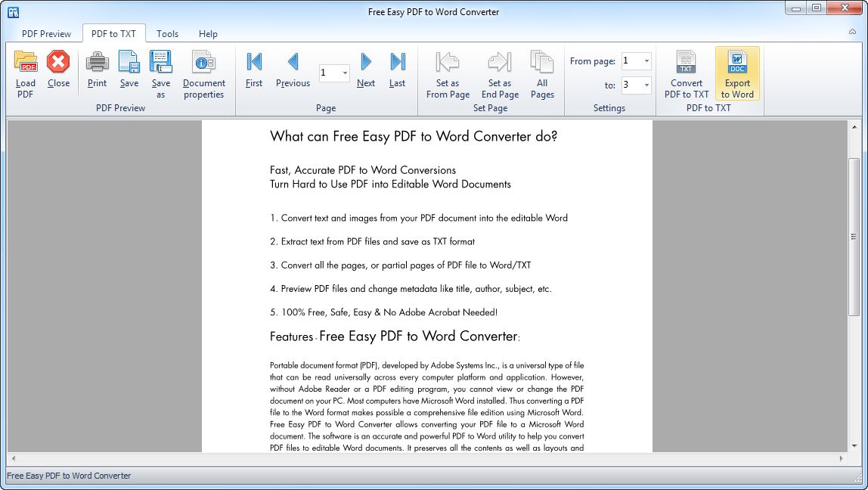The height and width of the screenshot is (490, 868).
Task: View the Document properties
Action: point(203,73)
